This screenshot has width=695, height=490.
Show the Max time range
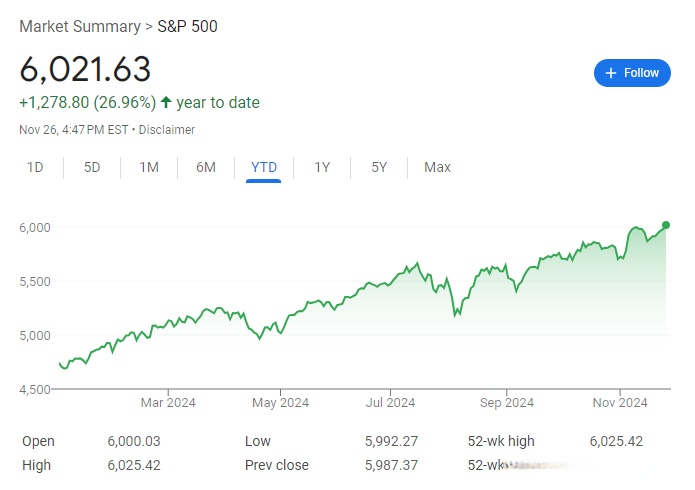[x=437, y=167]
